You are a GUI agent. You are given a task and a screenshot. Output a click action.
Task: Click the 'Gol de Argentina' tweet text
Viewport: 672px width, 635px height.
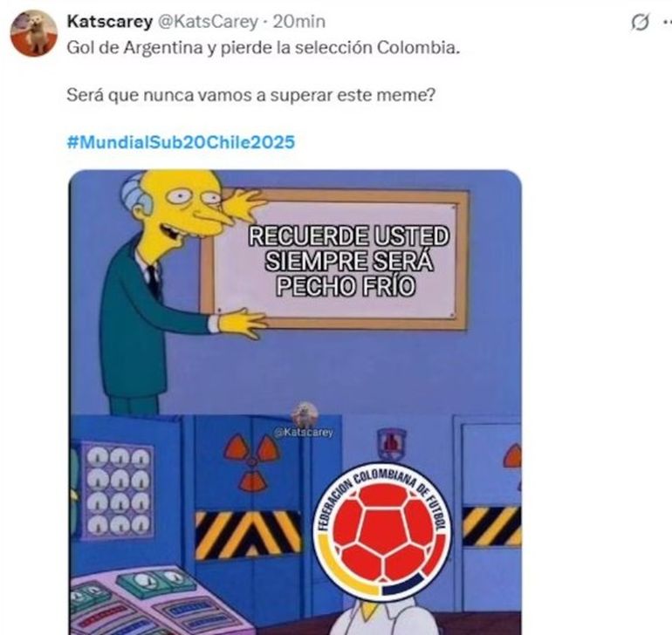264,48
